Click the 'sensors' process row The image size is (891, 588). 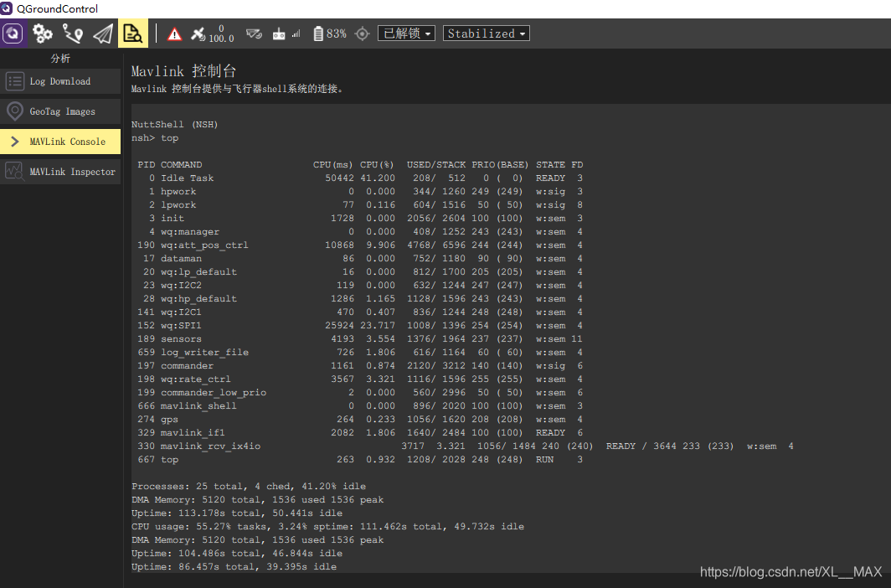[x=360, y=339]
